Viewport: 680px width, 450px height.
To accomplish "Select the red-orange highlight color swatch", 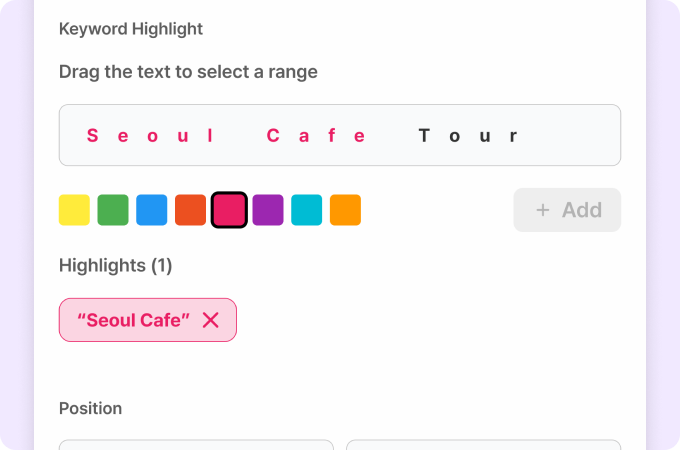I will [x=190, y=210].
